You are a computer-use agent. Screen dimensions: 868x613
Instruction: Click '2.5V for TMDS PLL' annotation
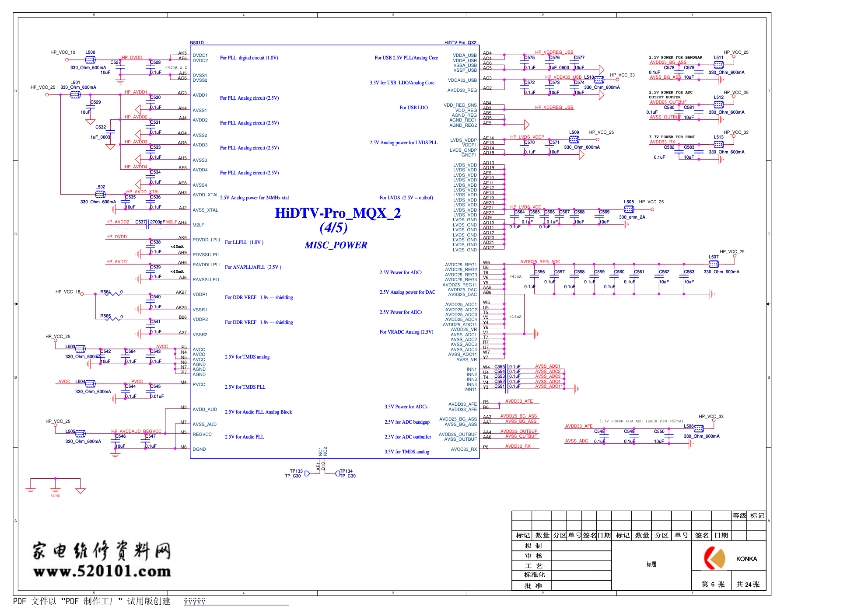[x=245, y=387]
